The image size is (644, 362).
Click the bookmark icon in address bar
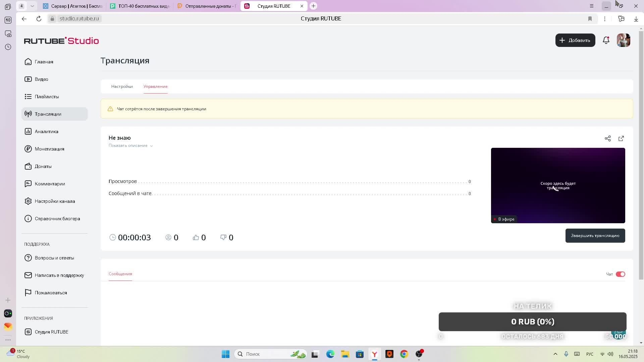coord(590,19)
